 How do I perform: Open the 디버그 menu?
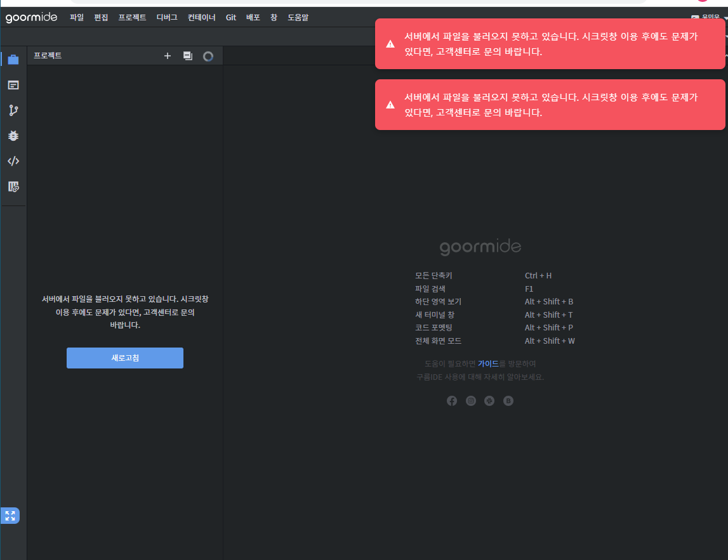point(167,18)
